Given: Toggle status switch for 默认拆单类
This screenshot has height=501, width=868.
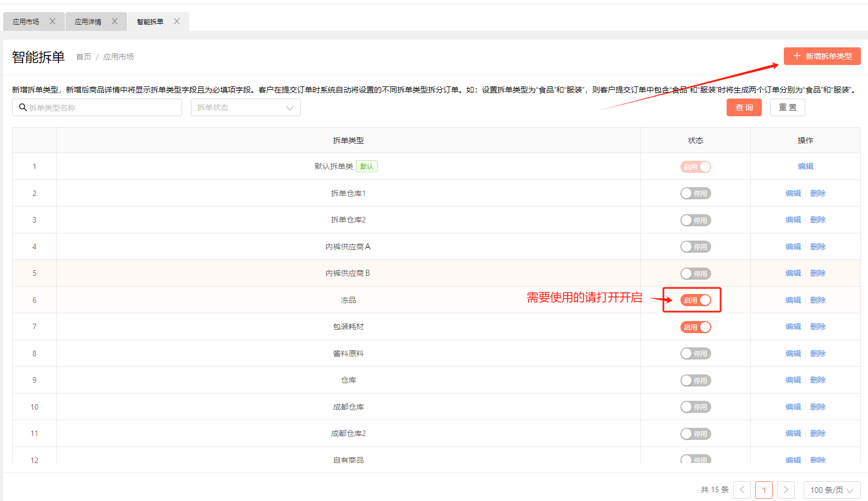Looking at the screenshot, I should coord(695,167).
